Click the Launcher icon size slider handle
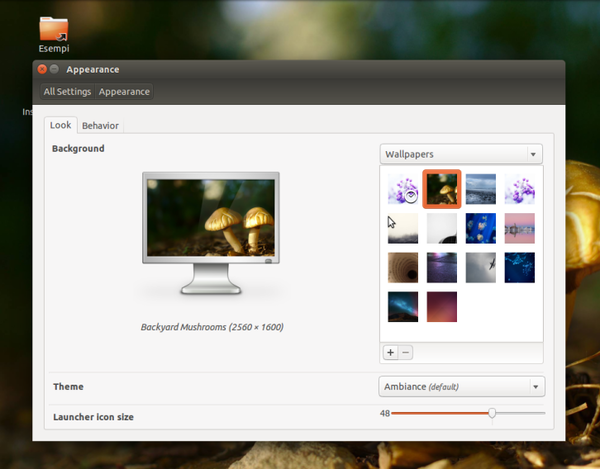Viewport: 600px width, 469px height. [492, 413]
